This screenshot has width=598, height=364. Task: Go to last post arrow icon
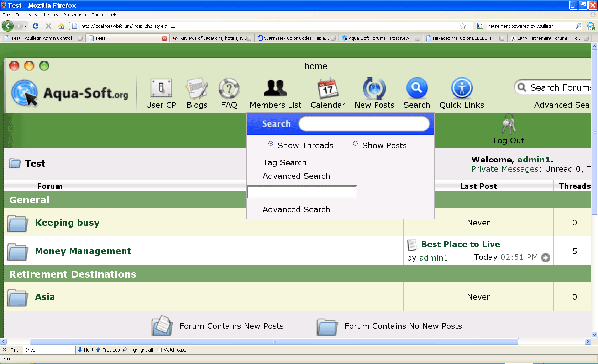click(546, 257)
